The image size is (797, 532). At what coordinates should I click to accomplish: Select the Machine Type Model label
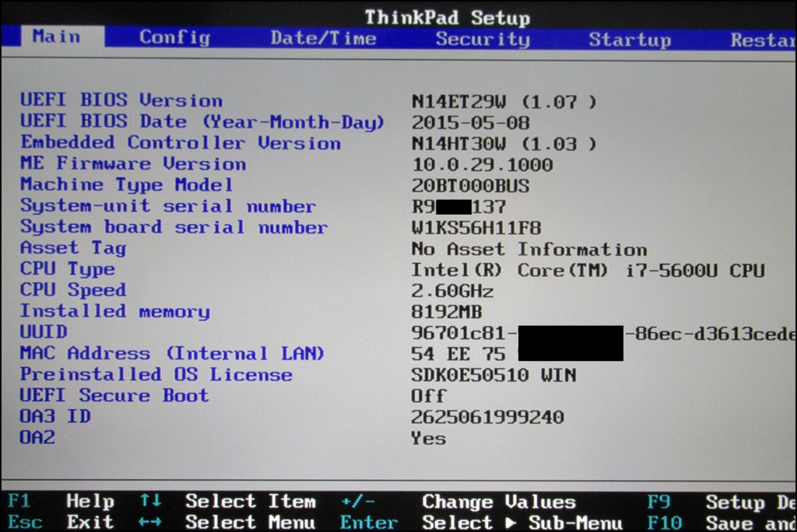click(x=127, y=184)
